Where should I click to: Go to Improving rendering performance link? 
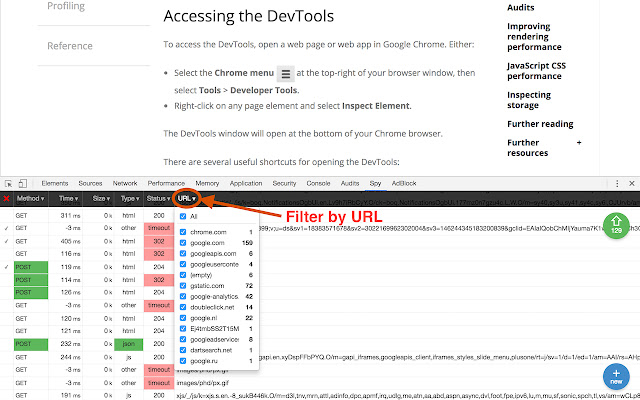pos(534,37)
